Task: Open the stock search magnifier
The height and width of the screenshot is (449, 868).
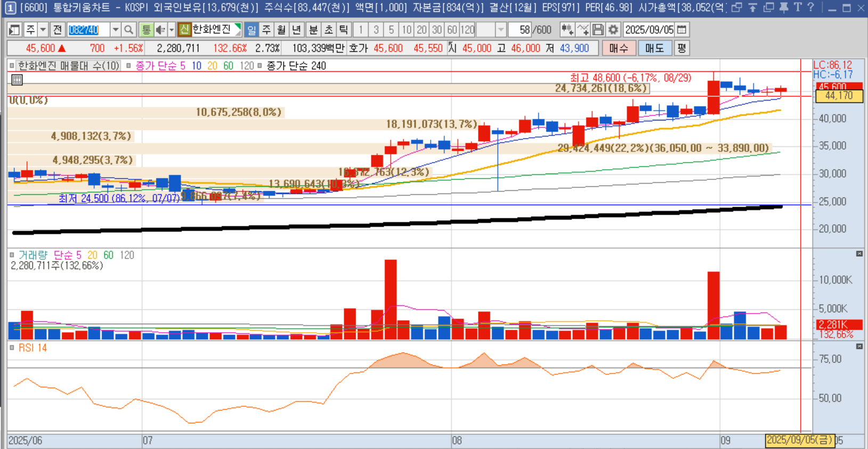Action: (128, 30)
